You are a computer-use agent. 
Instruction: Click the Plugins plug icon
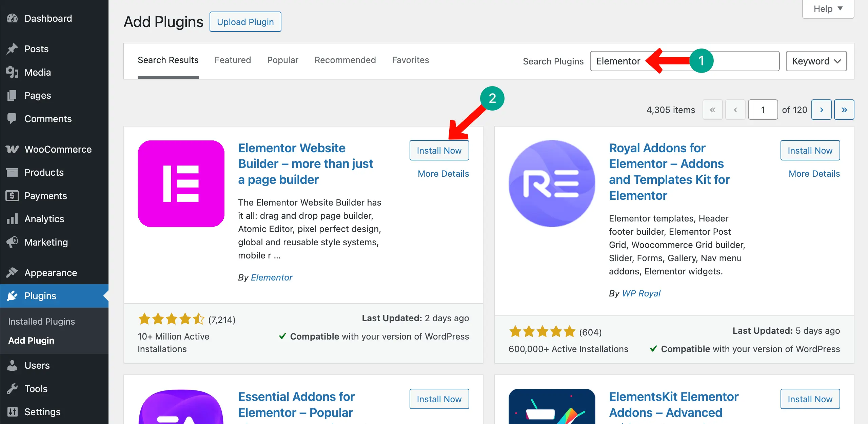coord(12,296)
